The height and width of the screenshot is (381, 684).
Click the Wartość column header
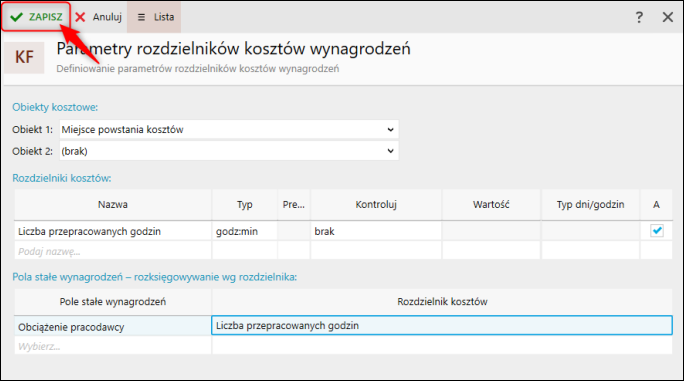pos(492,205)
